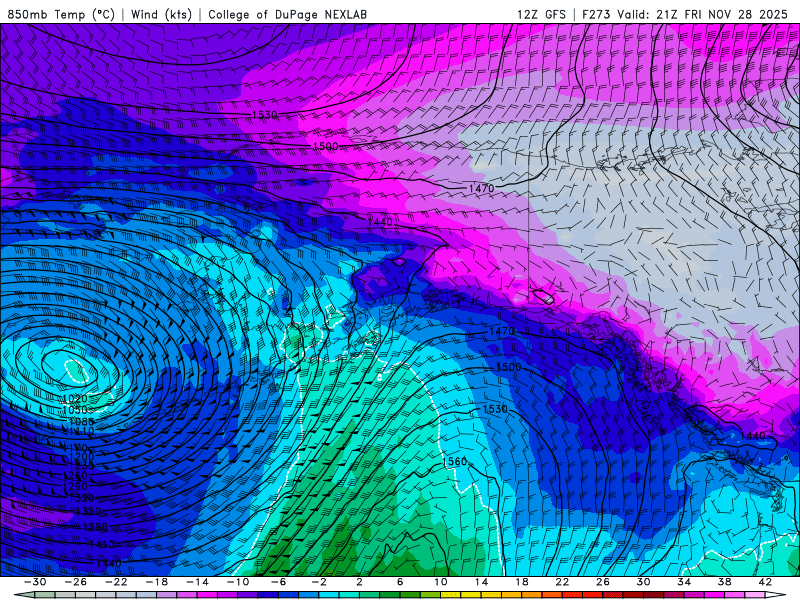Click the 1320 contour label
Image resolution: width=800 pixels, height=600 pixels.
82,498
